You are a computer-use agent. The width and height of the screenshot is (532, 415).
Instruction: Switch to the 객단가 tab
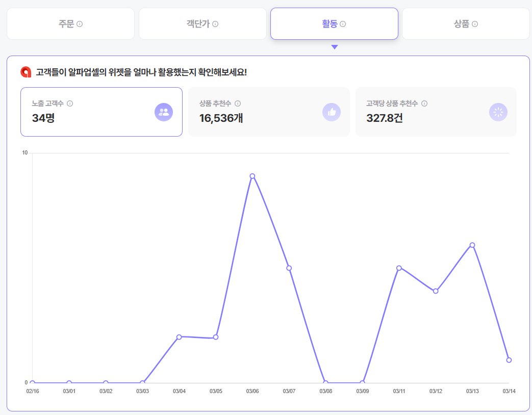tap(202, 24)
